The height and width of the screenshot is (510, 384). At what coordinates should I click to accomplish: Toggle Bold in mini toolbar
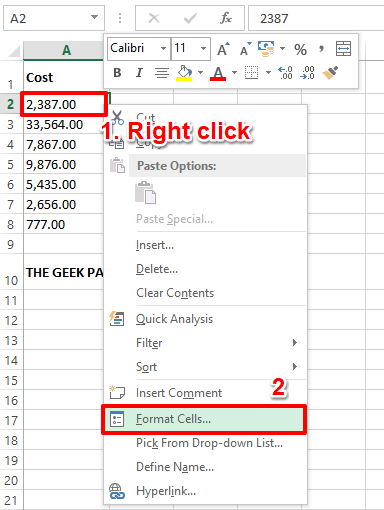tap(117, 73)
